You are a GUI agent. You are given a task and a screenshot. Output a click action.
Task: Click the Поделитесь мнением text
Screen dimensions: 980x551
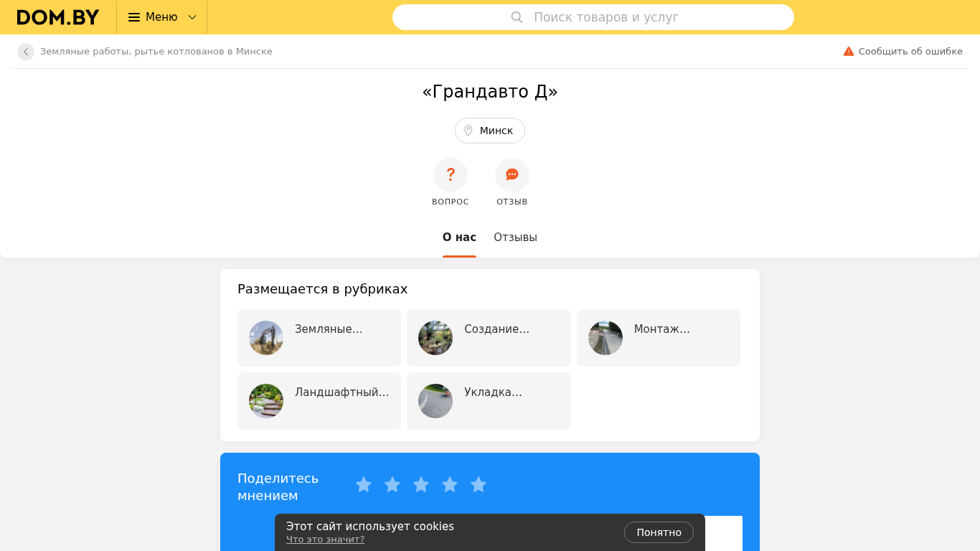(278, 487)
